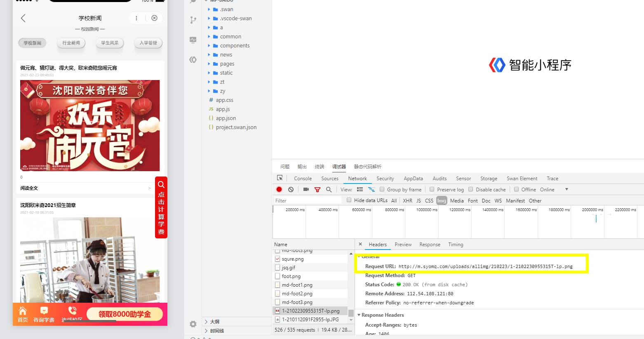Tap the 行业新闻 category button
The image size is (644, 339).
71,43
